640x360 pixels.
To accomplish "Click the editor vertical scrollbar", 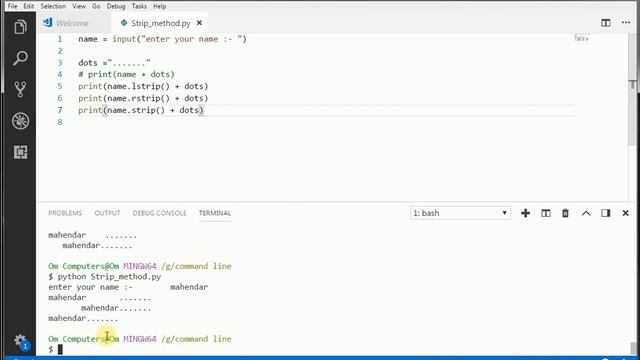I will click(633, 89).
